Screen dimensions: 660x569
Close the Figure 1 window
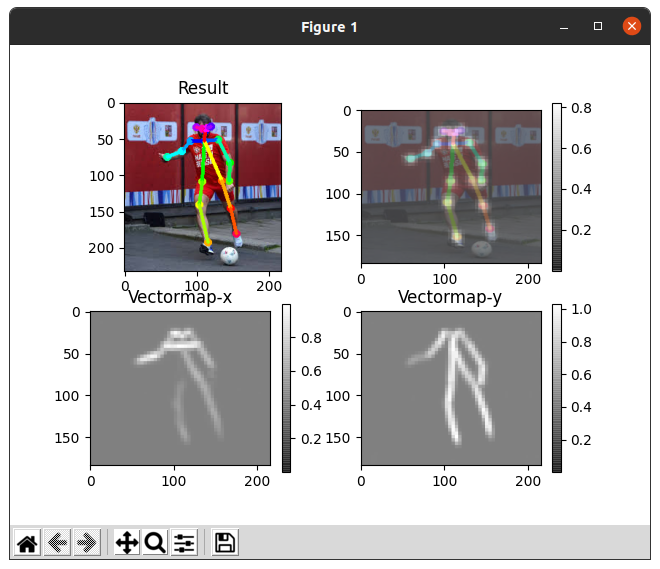tap(632, 26)
